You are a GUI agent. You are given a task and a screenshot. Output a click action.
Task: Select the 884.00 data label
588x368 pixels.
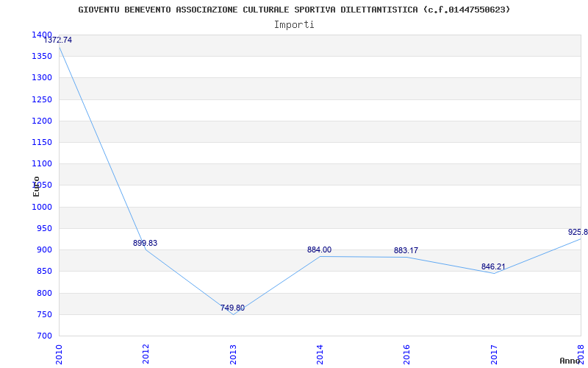click(319, 250)
